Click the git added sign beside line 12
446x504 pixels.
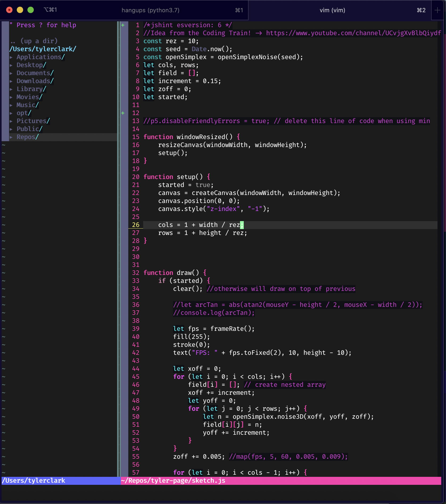(123, 113)
